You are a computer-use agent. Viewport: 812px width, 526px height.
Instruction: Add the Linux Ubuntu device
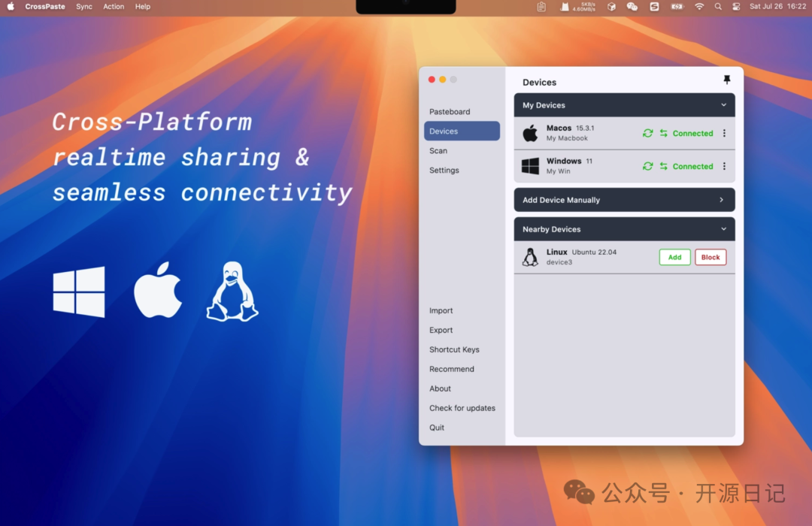click(674, 257)
